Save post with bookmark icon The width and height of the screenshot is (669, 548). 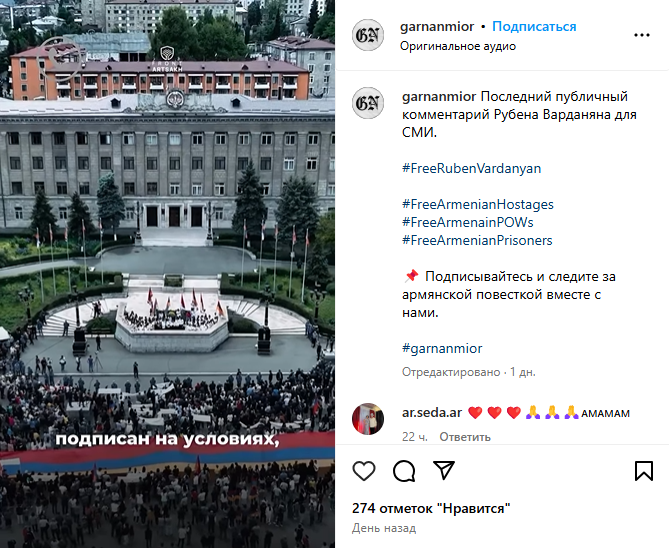pyautogui.click(x=643, y=471)
